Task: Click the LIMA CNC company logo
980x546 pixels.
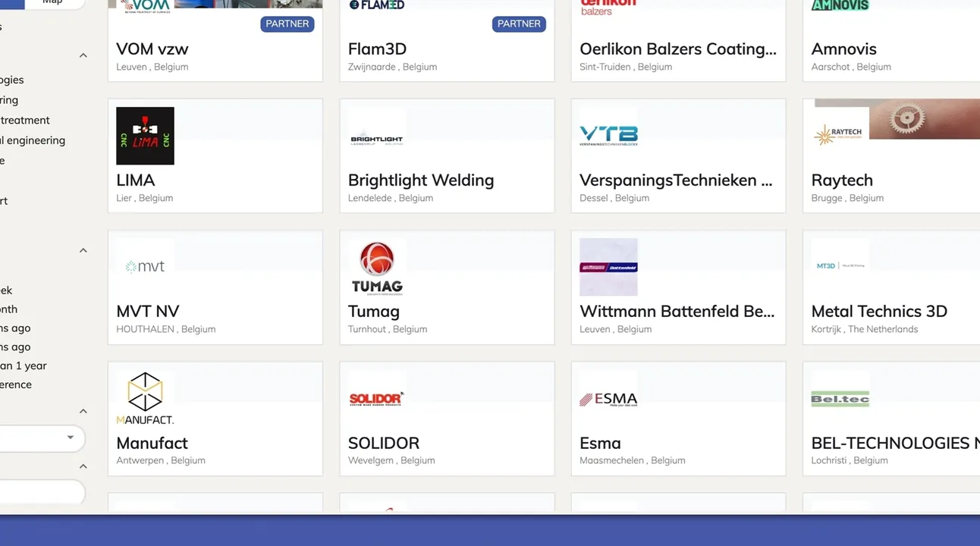Action: click(145, 136)
